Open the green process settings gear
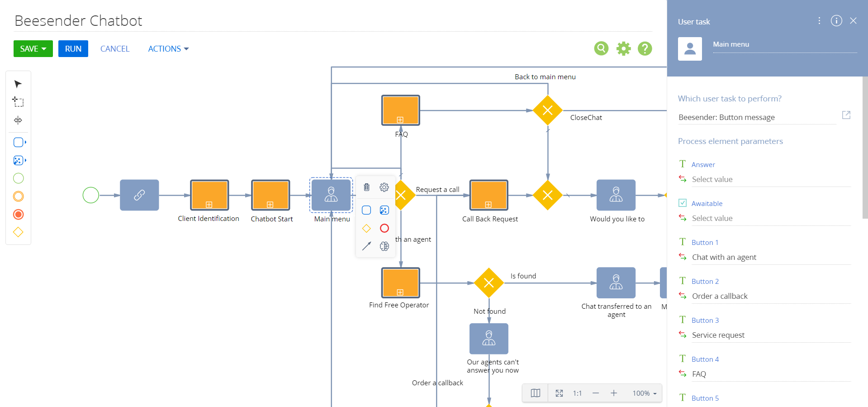The image size is (868, 407). coord(623,48)
